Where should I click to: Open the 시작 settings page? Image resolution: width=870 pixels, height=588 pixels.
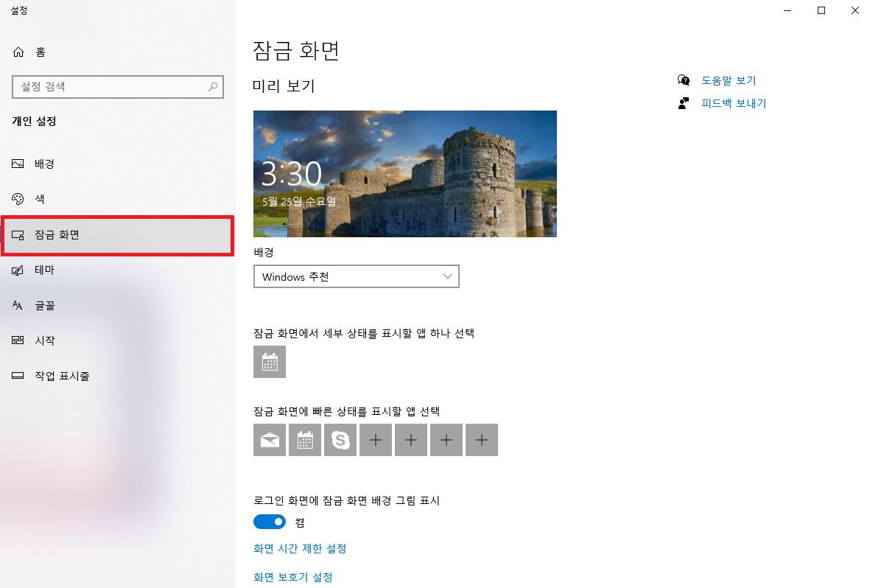pos(118,340)
